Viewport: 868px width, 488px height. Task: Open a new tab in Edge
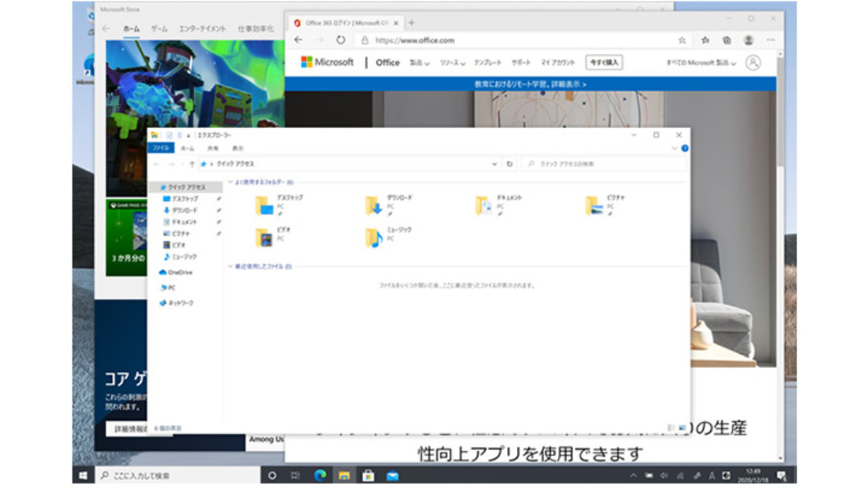[411, 23]
